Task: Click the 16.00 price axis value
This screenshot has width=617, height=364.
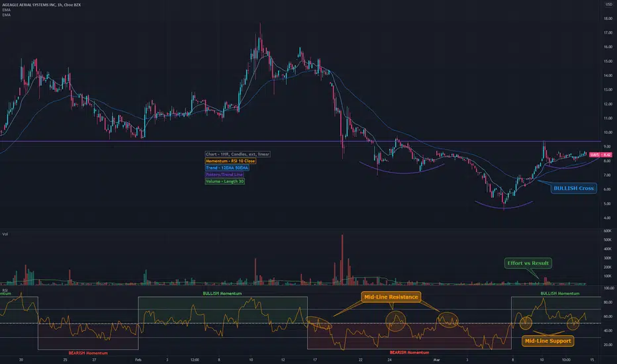Action: pos(608,47)
